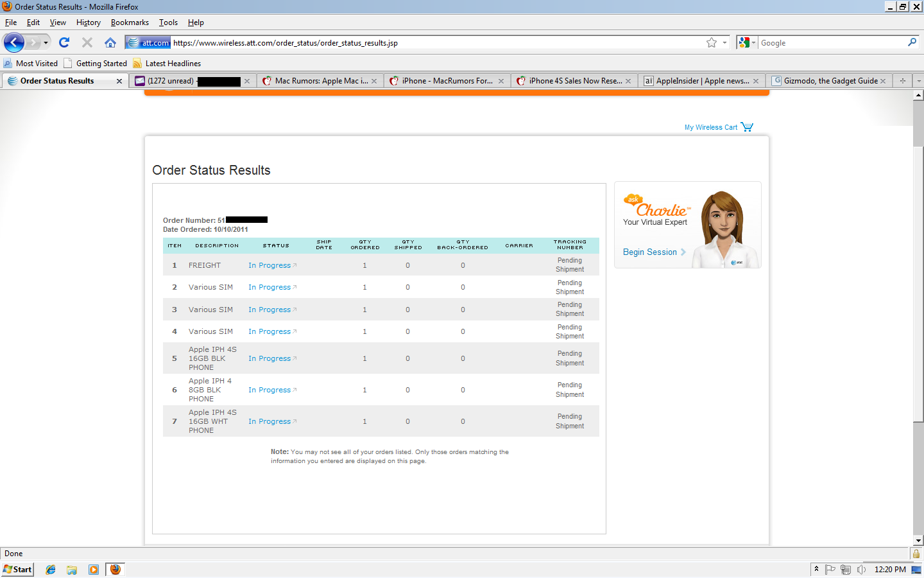Viewport: 924px width, 578px height.
Task: Open the Latest Headlines feed bookmark
Action: (167, 63)
